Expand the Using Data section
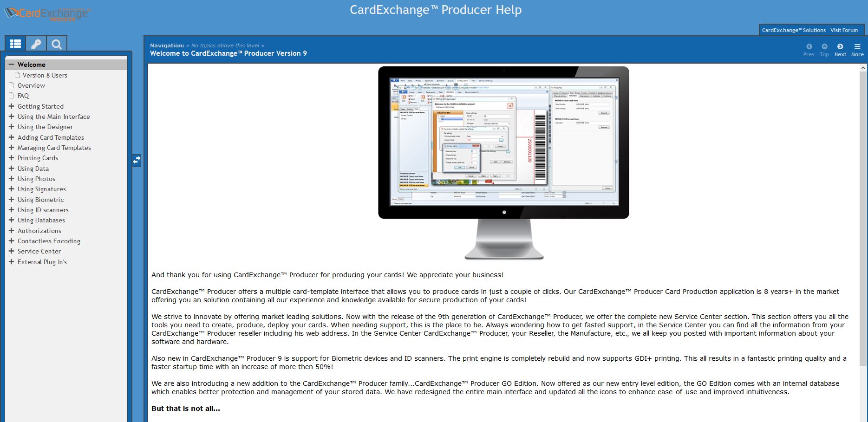 (12, 169)
